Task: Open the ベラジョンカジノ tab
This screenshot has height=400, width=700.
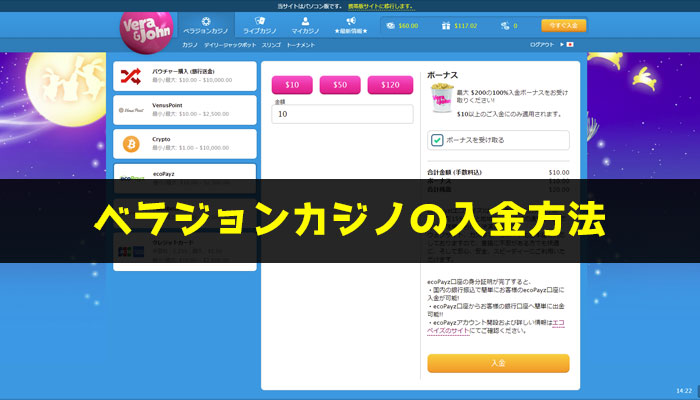Action: click(206, 26)
